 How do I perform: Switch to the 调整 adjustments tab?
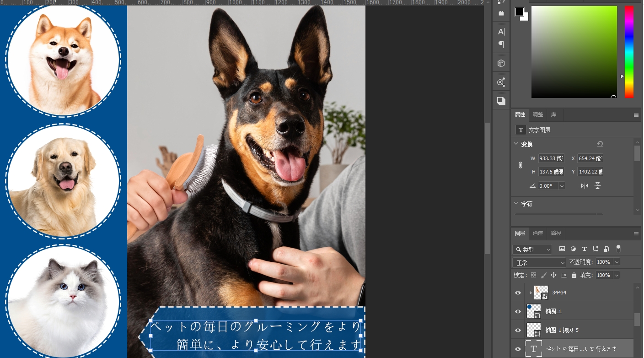click(x=537, y=114)
